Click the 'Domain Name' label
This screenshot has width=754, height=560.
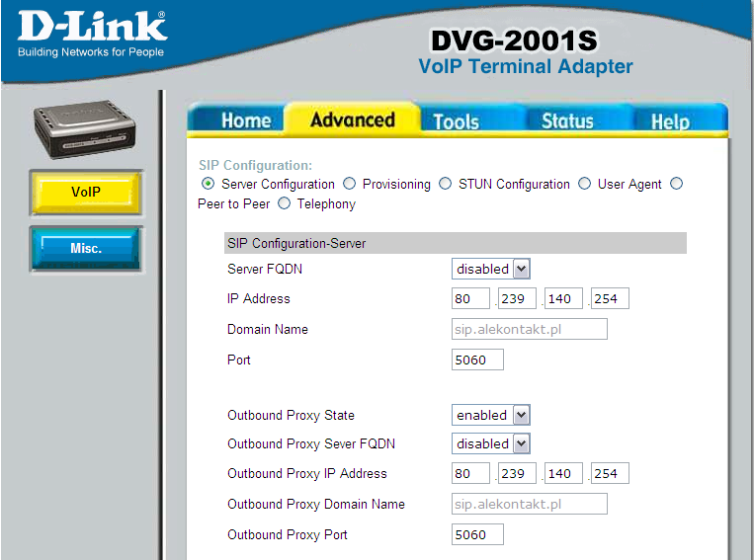click(268, 329)
